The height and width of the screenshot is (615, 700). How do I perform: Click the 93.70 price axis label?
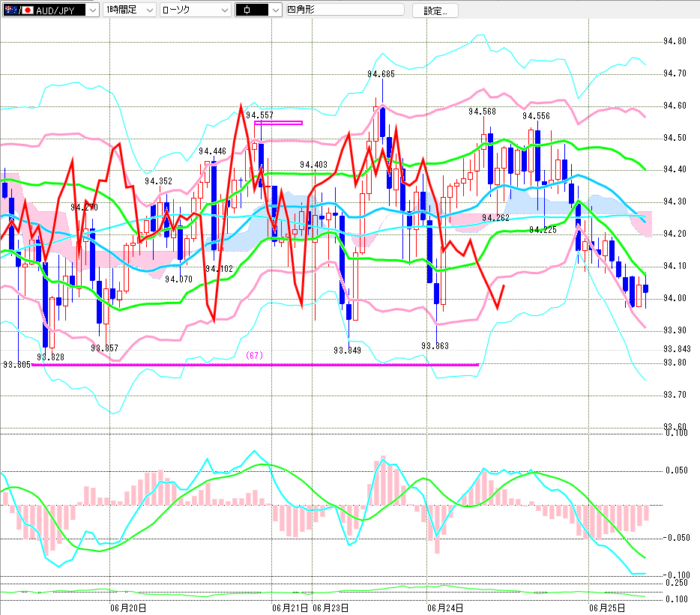675,395
